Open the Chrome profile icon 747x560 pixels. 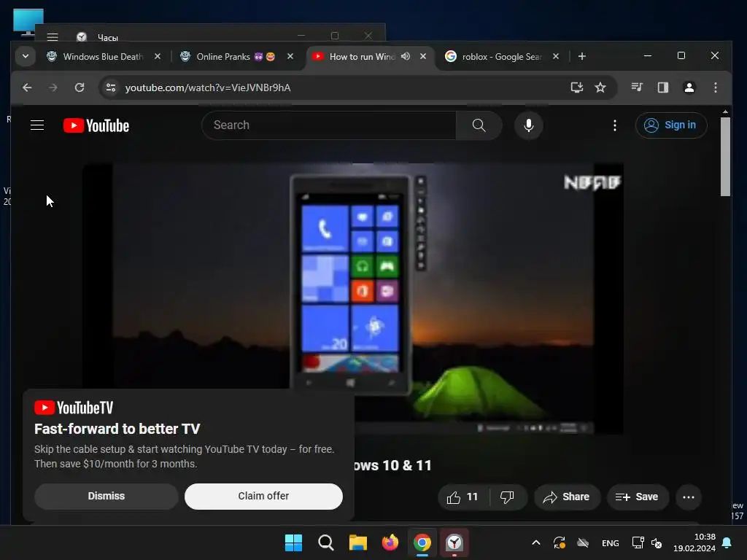689,87
